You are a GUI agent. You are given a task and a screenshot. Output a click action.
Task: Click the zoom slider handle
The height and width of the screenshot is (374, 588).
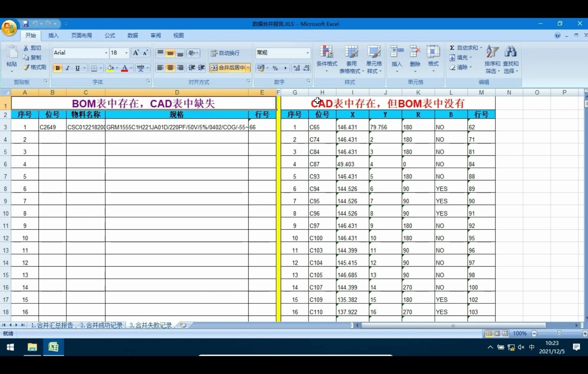pos(559,334)
